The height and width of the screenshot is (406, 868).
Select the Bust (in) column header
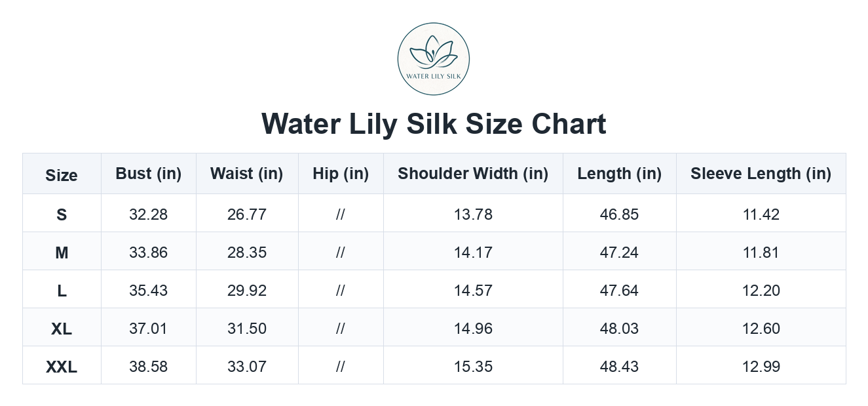point(148,174)
